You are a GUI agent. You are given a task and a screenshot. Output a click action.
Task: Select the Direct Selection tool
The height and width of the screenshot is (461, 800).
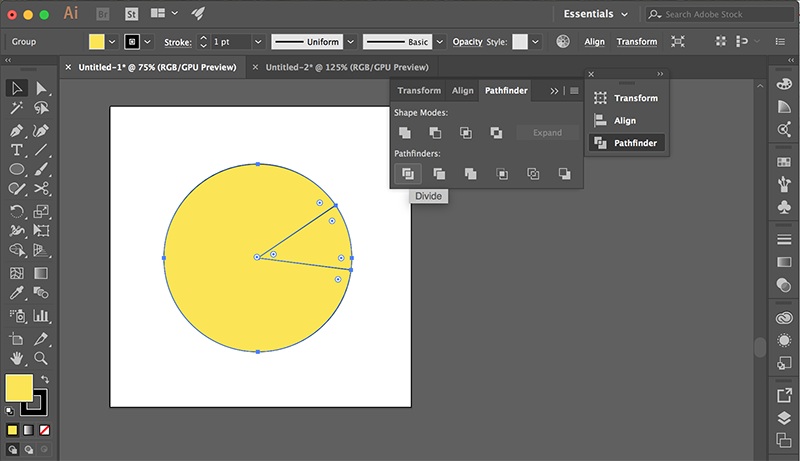pyautogui.click(x=41, y=89)
